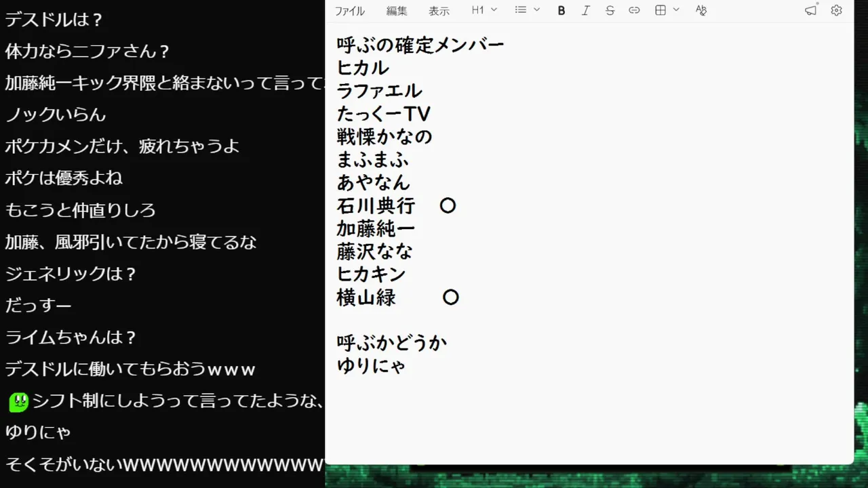
Task: Click the line ヒカキン
Action: (x=371, y=274)
